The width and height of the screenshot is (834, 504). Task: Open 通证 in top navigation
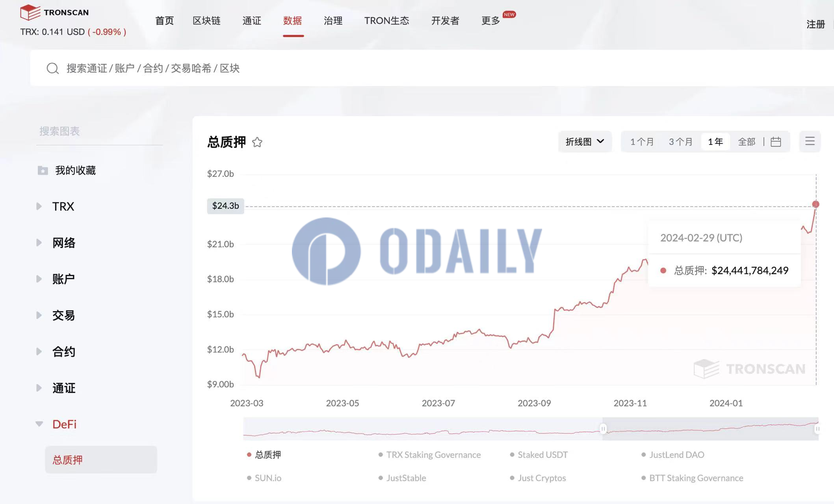[x=252, y=20]
